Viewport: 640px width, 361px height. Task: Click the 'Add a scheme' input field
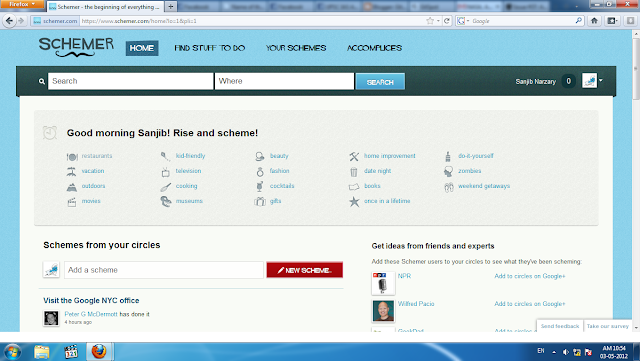click(x=164, y=270)
